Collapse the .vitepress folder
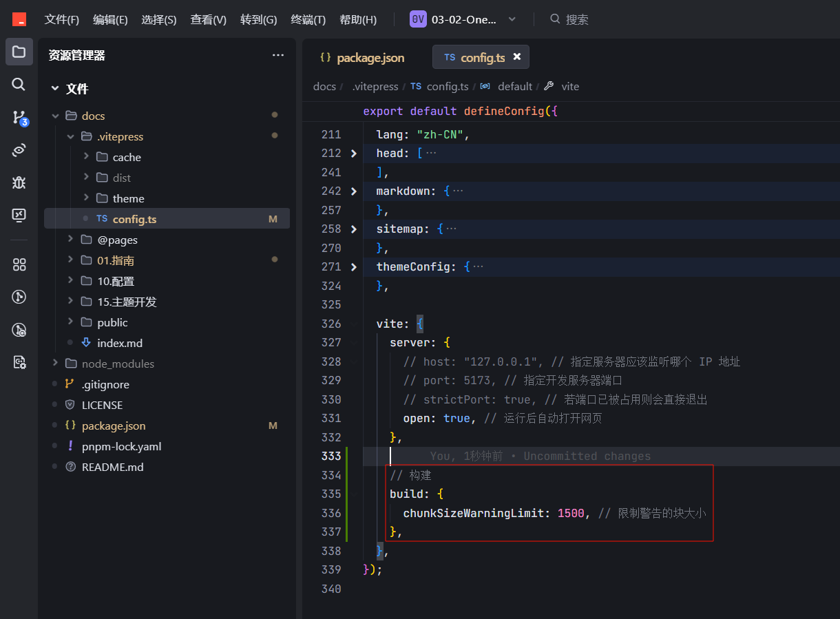Screen dimensions: 840x619 70,136
